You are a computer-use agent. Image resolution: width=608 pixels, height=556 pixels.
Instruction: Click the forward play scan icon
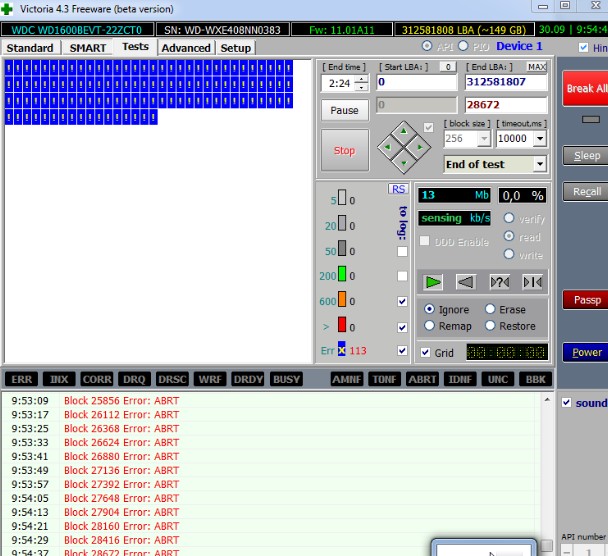[x=433, y=282]
